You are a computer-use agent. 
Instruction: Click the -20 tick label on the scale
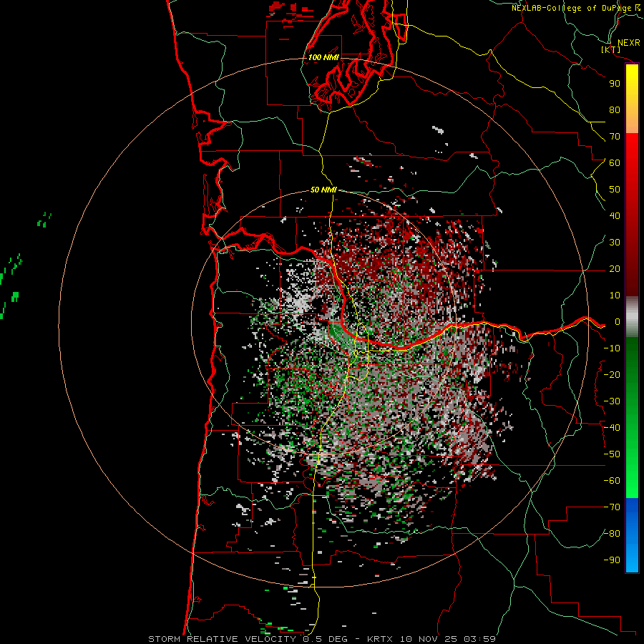612,374
